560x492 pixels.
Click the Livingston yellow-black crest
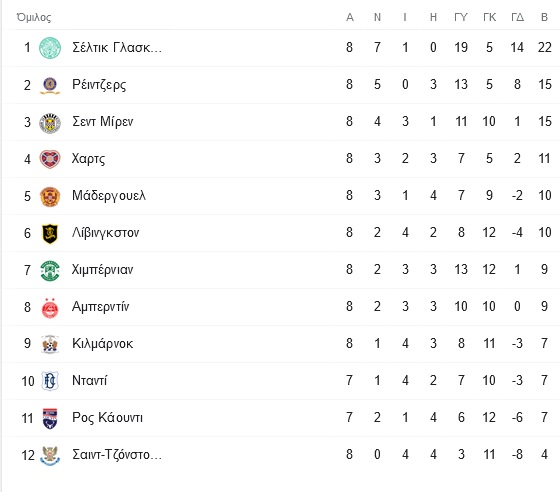[50, 233]
